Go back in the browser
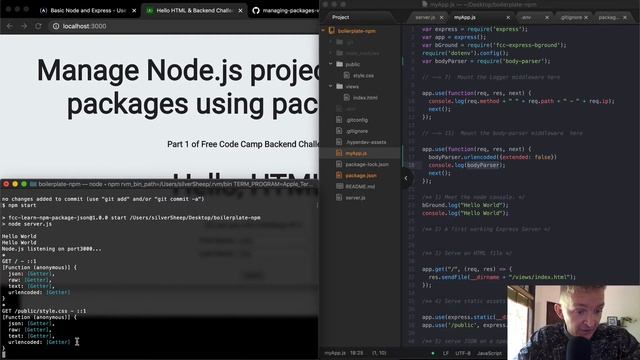Screen dimensions: 640x360 pyautogui.click(x=9, y=26)
